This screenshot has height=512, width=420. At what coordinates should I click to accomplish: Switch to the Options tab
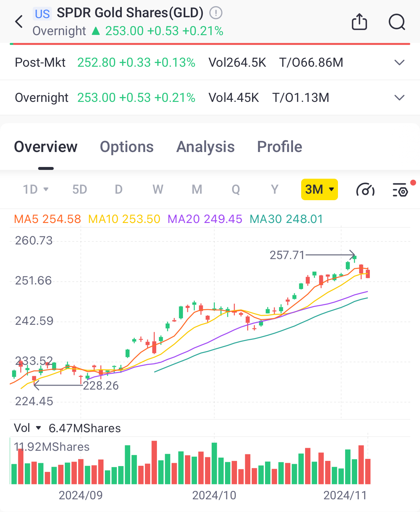point(127,147)
